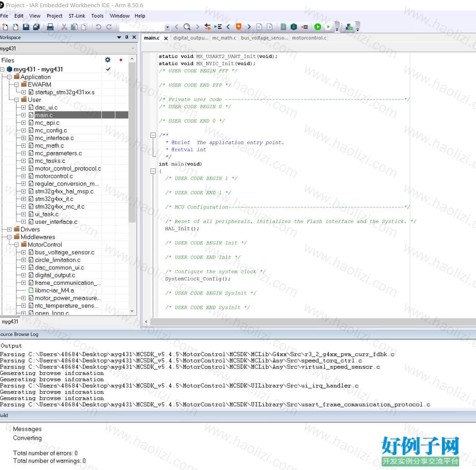The image size is (476, 470).
Task: Switch to bus_voltage_senso... editor tab
Action: pos(264,38)
